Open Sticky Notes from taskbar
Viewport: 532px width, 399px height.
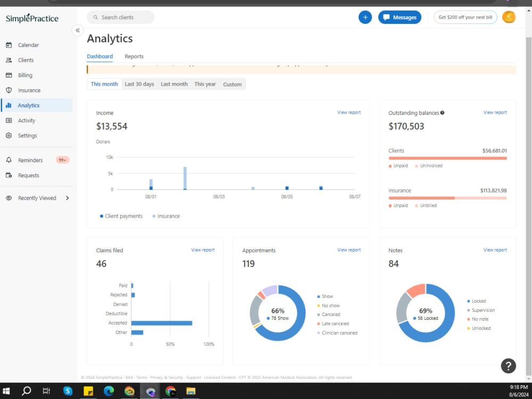88,391
